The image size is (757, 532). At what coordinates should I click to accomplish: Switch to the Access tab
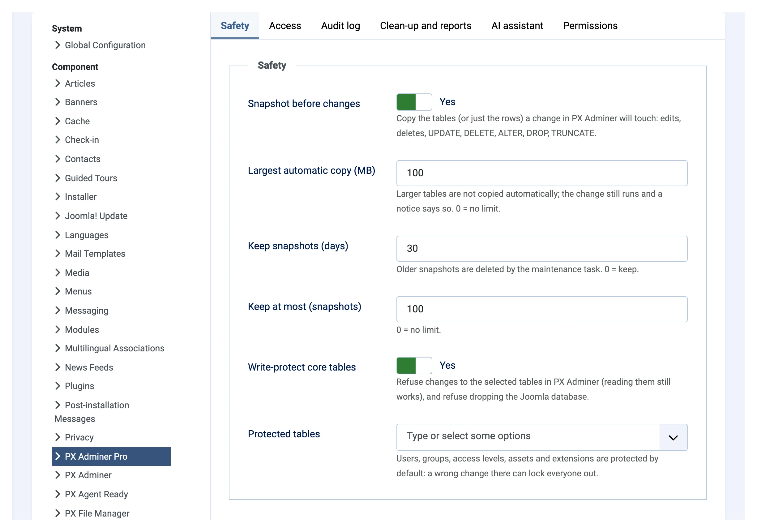[285, 26]
